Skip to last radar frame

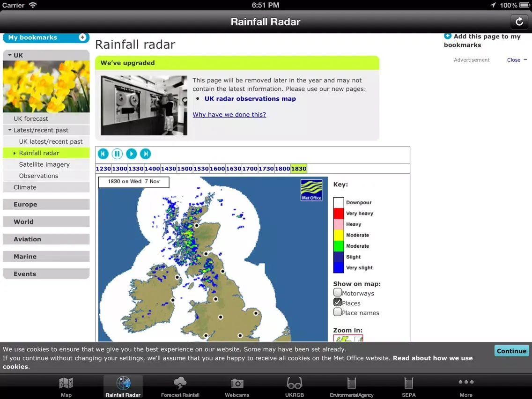point(146,154)
